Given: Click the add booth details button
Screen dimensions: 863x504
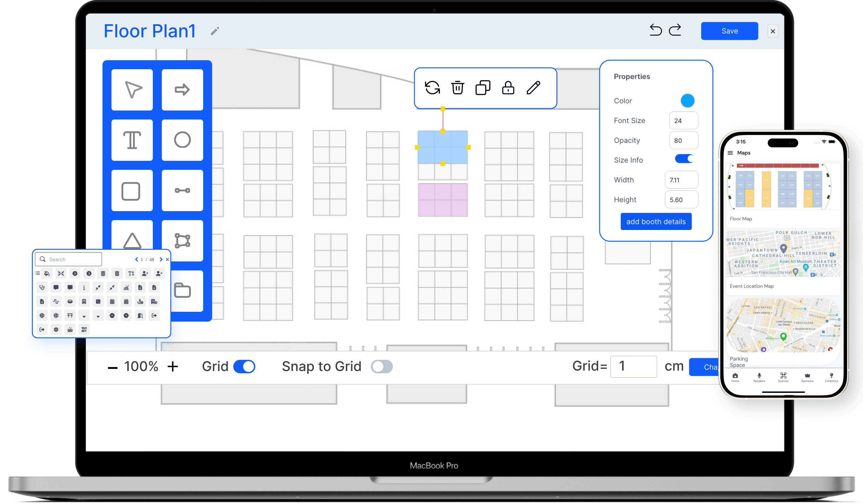Looking at the screenshot, I should tap(656, 221).
